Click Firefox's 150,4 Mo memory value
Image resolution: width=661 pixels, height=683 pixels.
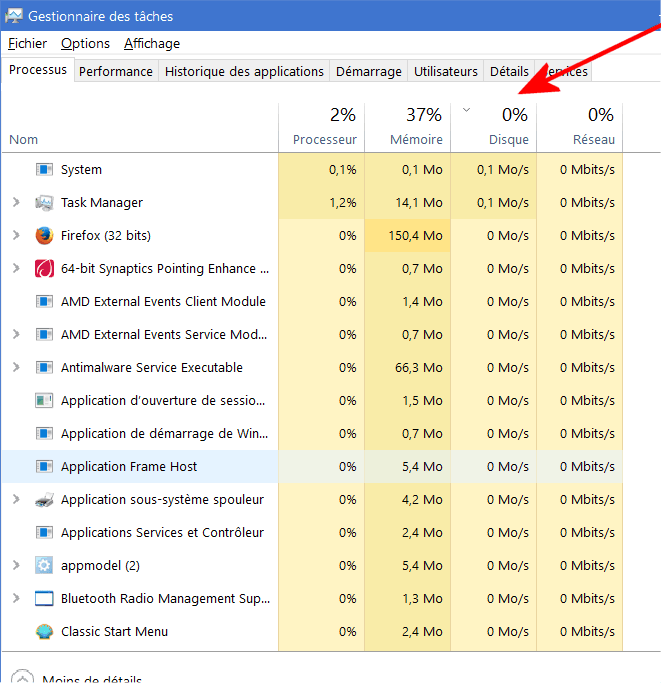[x=416, y=236]
